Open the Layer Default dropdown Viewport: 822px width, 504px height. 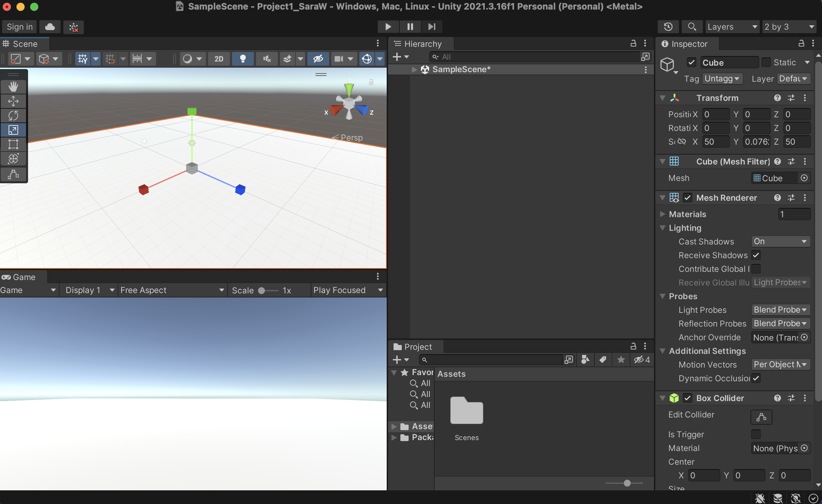pyautogui.click(x=794, y=79)
